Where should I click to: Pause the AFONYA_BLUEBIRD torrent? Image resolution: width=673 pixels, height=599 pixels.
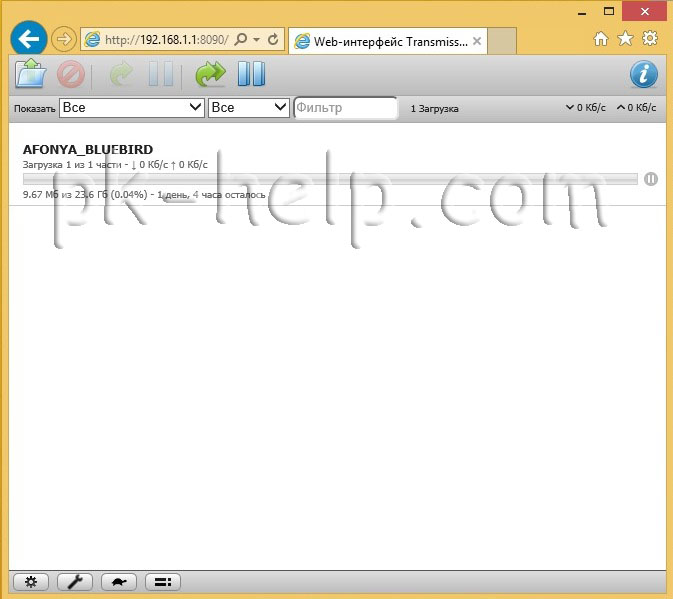651,179
